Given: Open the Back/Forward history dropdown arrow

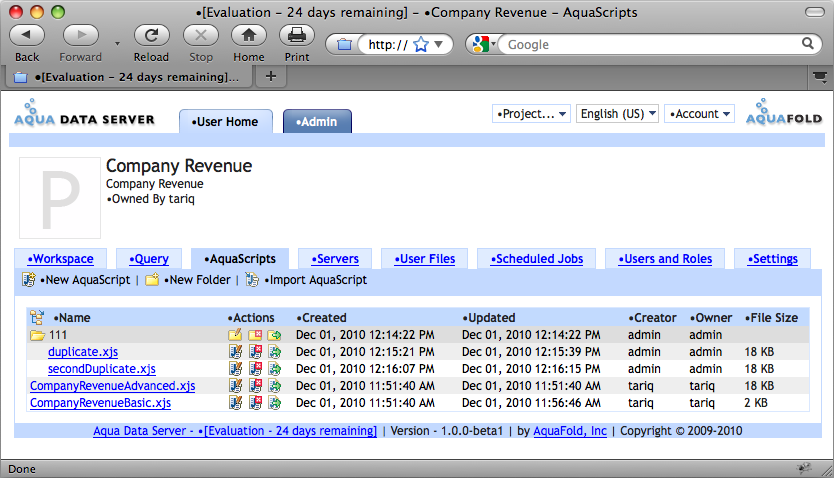Looking at the screenshot, I should click(x=117, y=44).
